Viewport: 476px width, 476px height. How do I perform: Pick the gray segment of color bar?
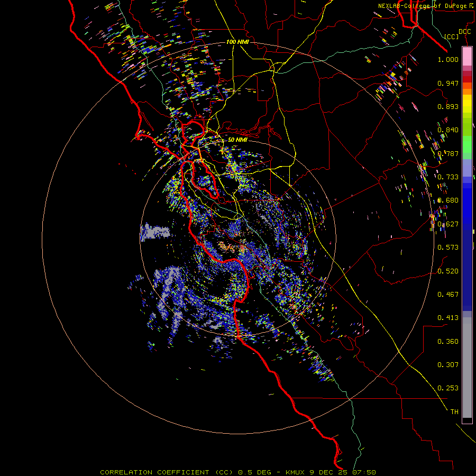[x=467, y=368]
